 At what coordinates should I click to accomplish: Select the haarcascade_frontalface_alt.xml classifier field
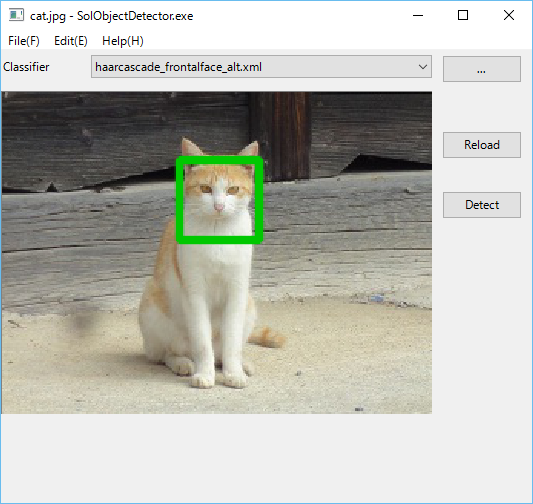click(x=261, y=67)
